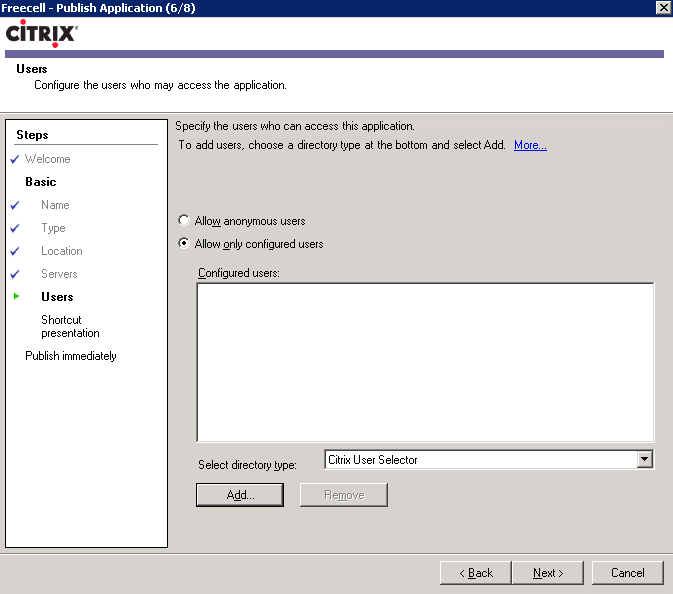The image size is (673, 594).
Task: Open the More... help link
Action: (530, 145)
